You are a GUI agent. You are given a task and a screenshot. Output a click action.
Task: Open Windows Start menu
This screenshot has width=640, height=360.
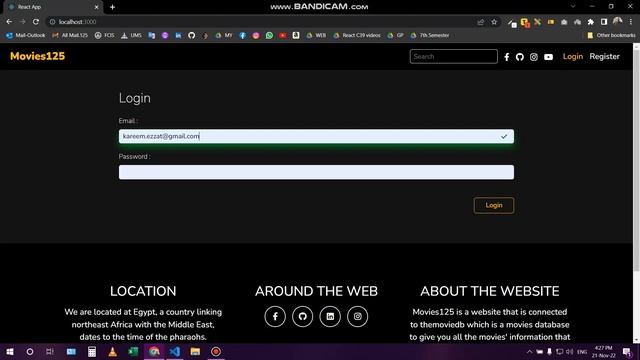coord(9,351)
